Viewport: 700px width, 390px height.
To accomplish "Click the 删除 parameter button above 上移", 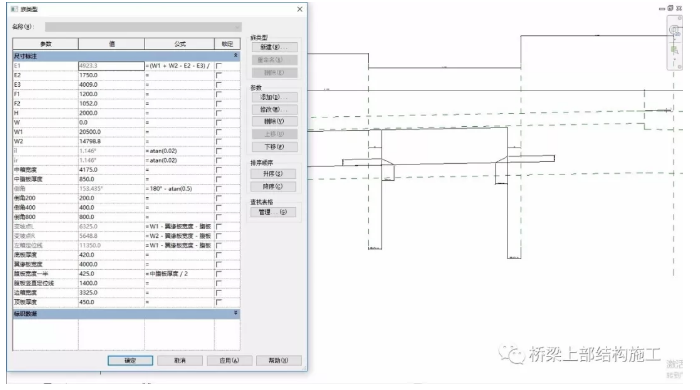I will coord(274,121).
